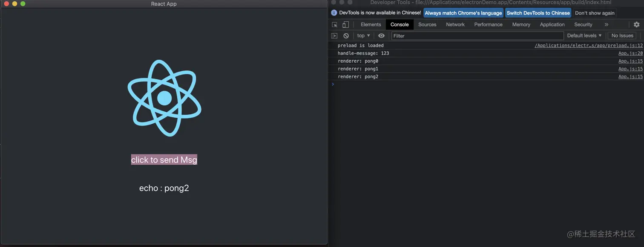This screenshot has width=644, height=247.
Task: Maximize the React App window
Action: click(23, 4)
